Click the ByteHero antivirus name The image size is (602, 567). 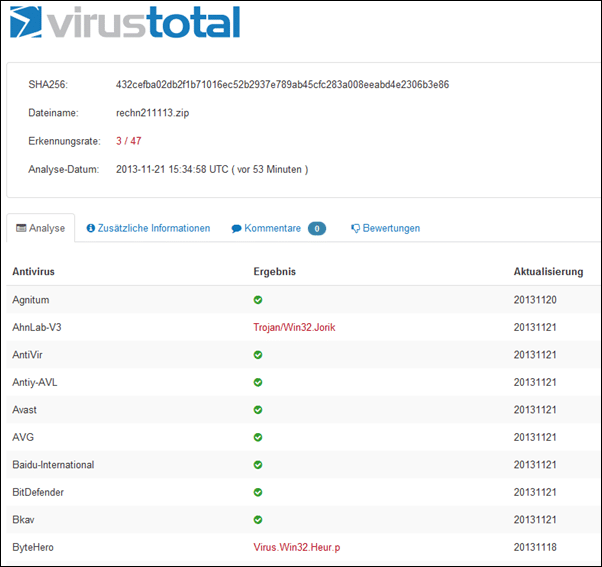click(x=33, y=547)
